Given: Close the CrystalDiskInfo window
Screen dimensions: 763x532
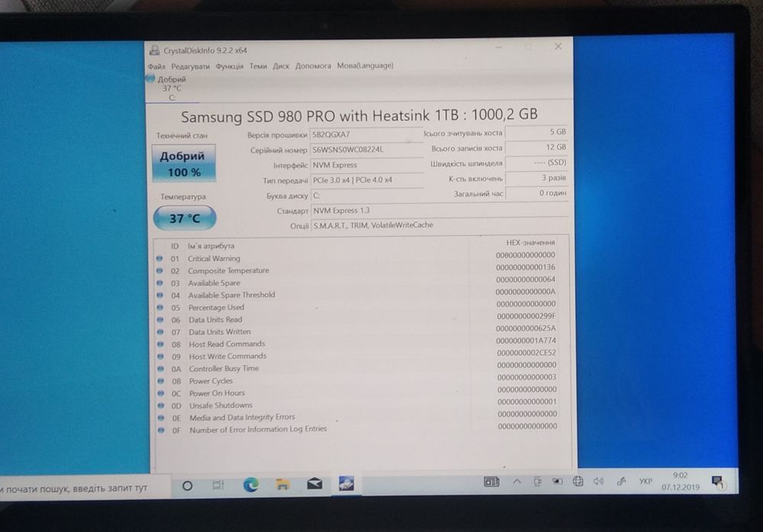Looking at the screenshot, I should click(559, 47).
